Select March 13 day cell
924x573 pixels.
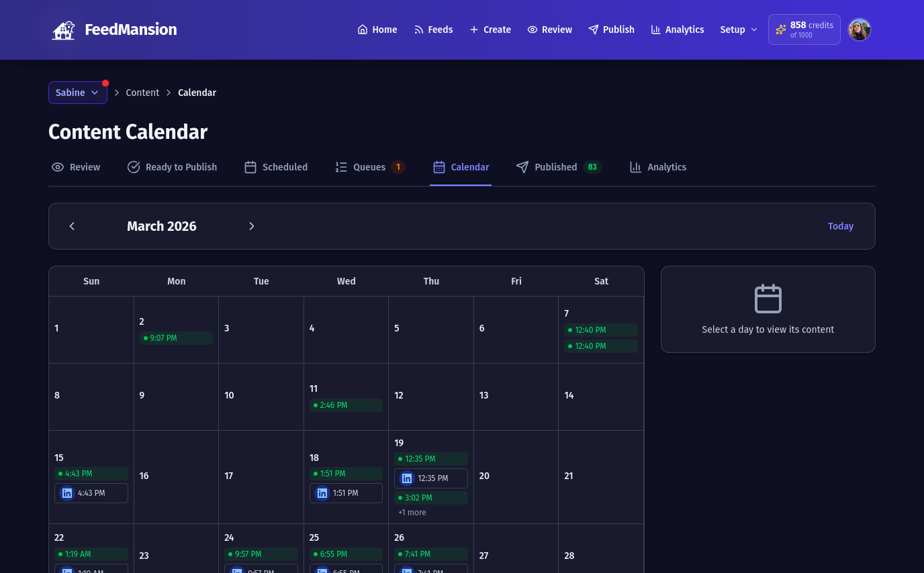[x=516, y=397]
